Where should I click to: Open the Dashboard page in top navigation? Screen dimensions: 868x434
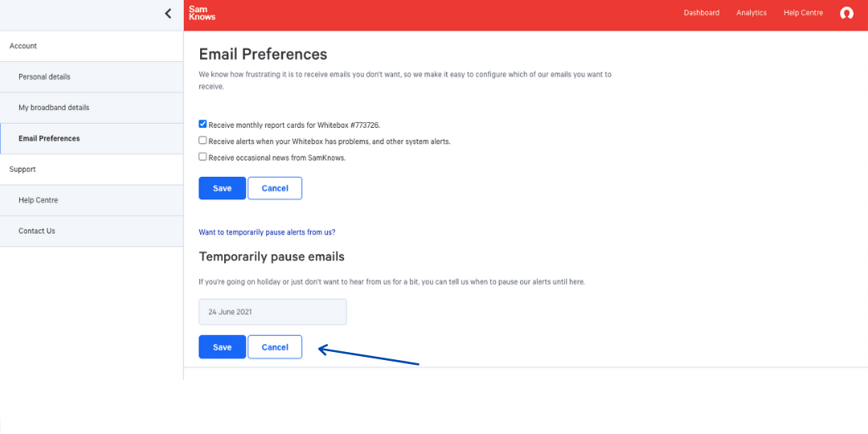(702, 13)
